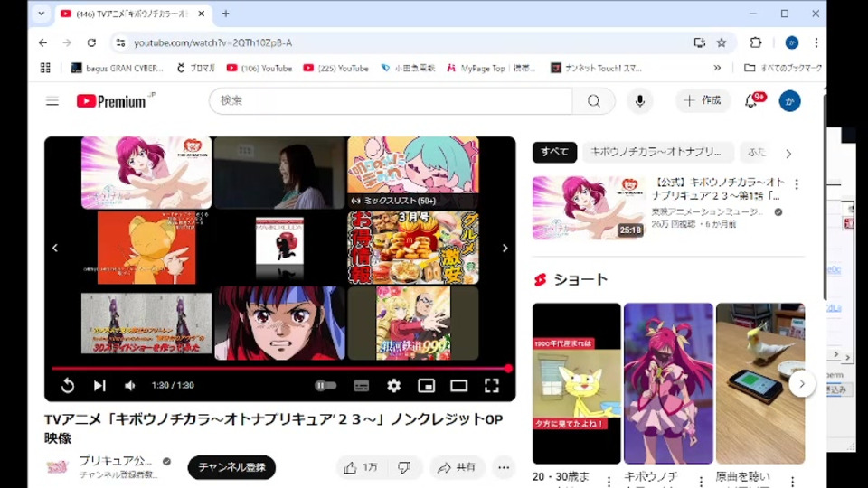Show next suggested videos in player

(505, 248)
